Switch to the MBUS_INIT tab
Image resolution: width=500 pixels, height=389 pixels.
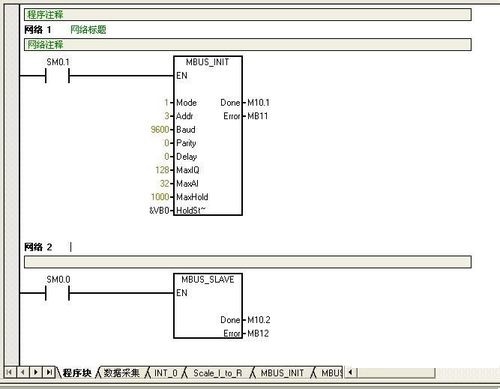coord(282,373)
